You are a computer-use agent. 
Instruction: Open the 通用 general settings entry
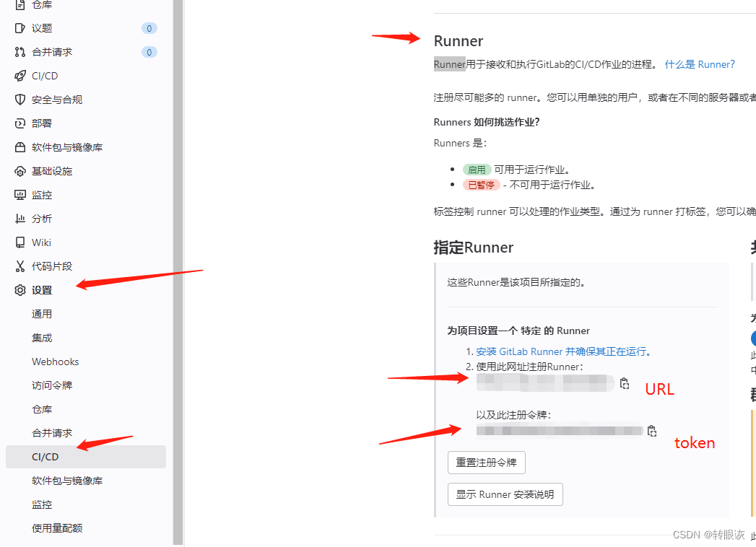42,313
